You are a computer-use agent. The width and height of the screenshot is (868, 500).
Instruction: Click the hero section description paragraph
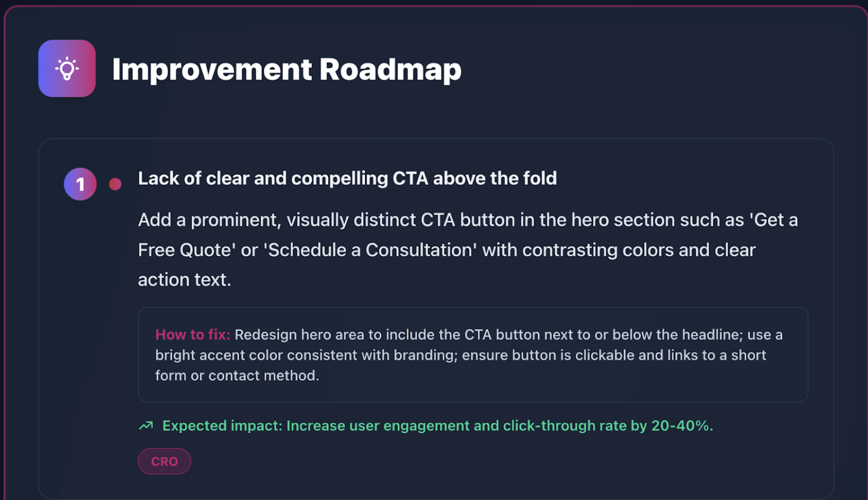[468, 249]
